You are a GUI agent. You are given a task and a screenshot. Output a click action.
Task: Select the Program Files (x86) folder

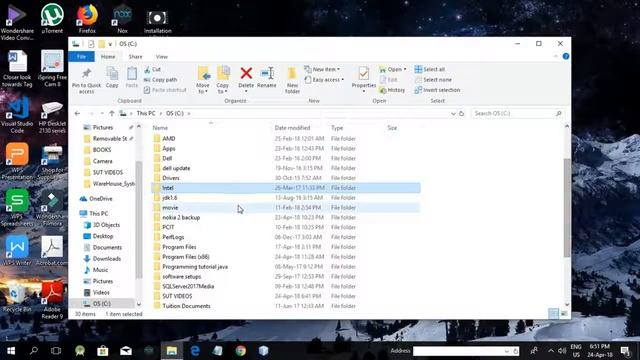[x=286, y=257]
